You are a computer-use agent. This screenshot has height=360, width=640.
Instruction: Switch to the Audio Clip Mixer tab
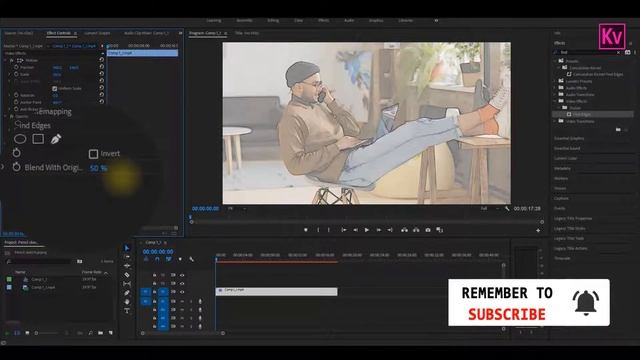click(146, 33)
